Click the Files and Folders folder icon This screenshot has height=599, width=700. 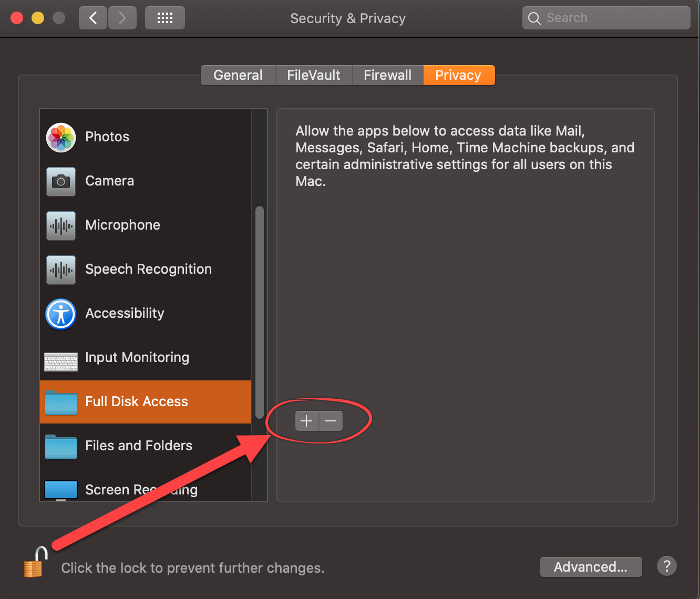pos(61,447)
